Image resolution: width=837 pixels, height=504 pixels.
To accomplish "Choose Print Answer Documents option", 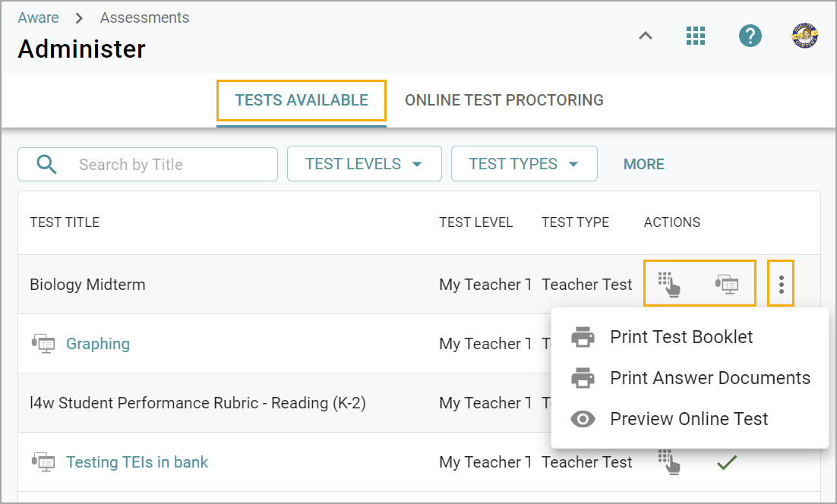I will [690, 378].
